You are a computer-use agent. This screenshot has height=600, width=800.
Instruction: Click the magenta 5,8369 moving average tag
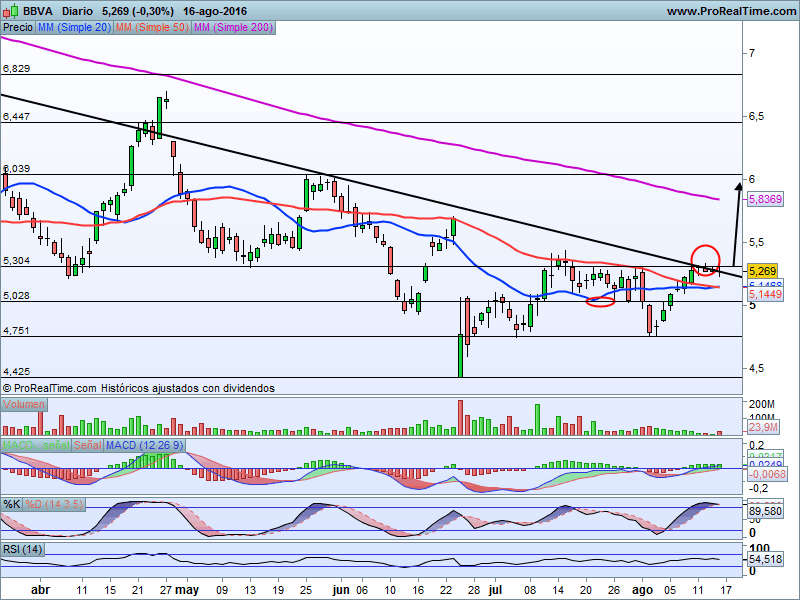(x=765, y=199)
